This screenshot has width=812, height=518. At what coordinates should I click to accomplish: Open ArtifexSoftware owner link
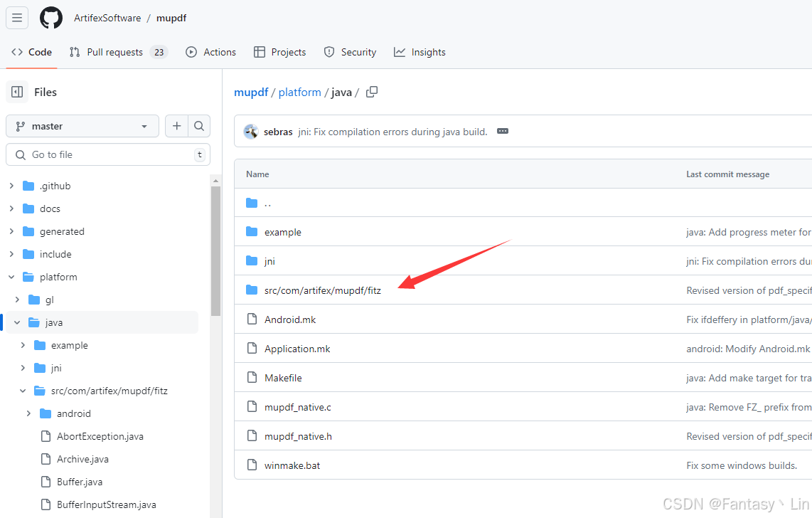point(107,18)
